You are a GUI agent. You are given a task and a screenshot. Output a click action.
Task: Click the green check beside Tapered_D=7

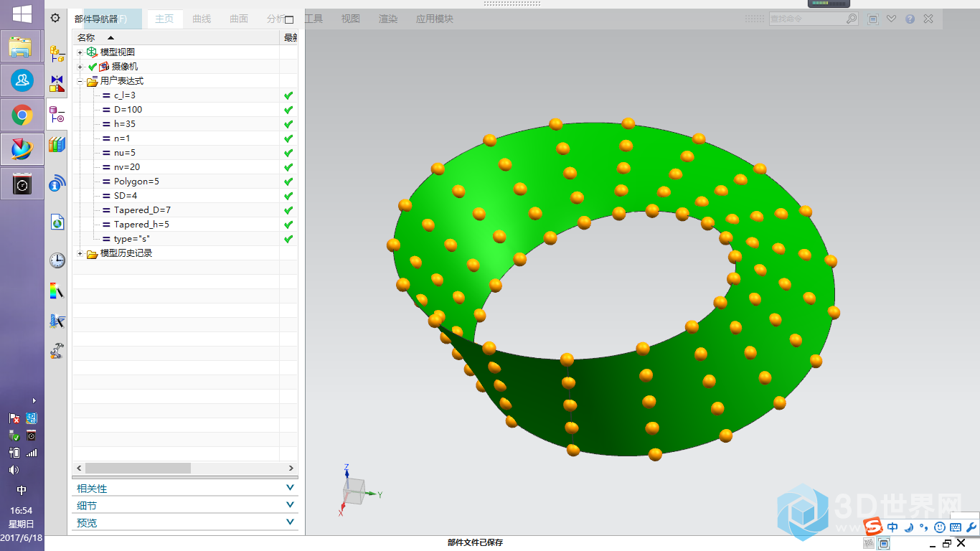[288, 210]
